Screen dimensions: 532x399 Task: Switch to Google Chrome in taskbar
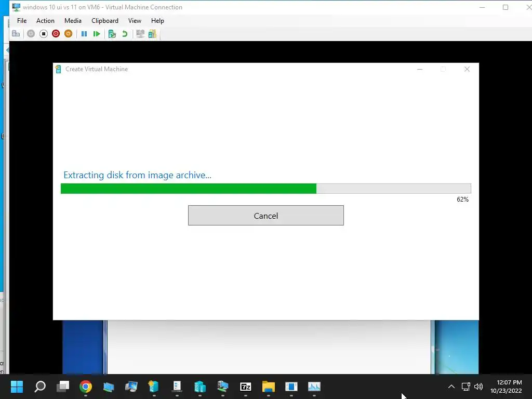tap(86, 387)
